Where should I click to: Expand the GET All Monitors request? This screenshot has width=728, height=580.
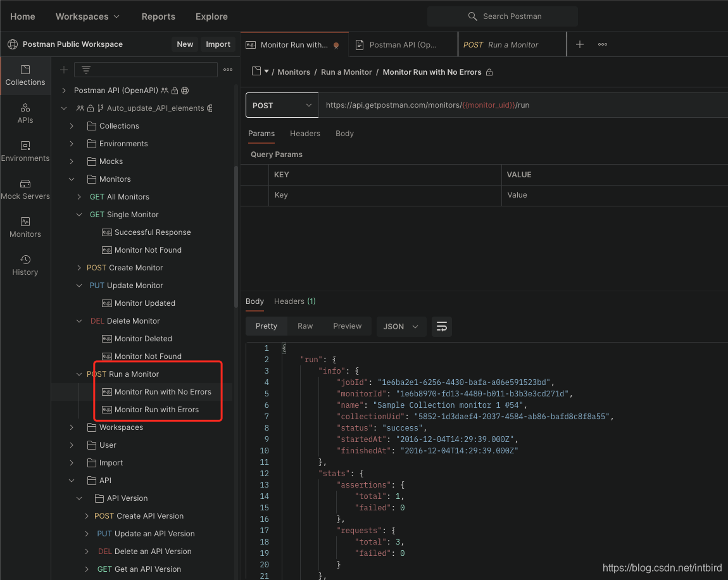click(79, 197)
